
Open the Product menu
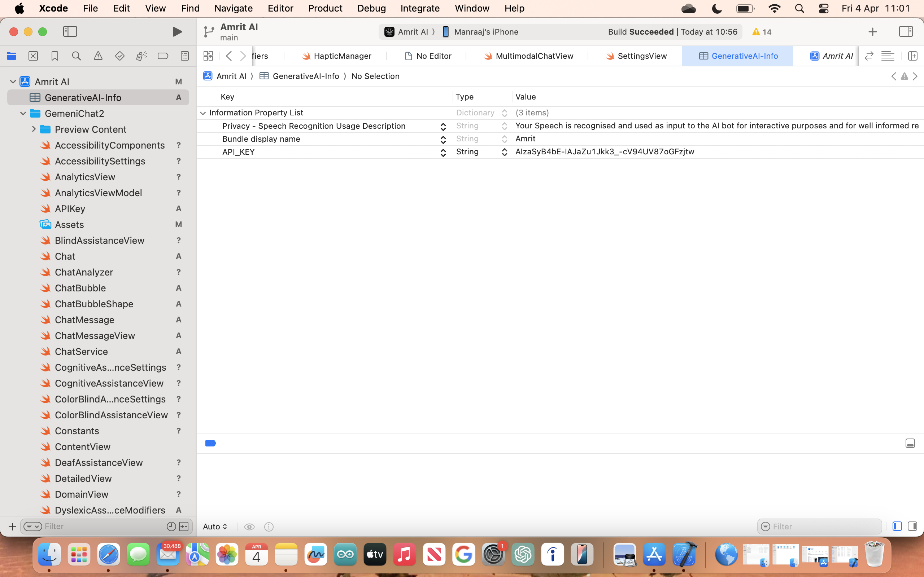325,8
